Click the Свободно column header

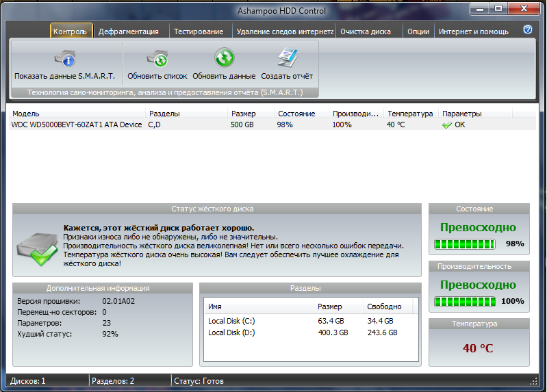tap(388, 306)
